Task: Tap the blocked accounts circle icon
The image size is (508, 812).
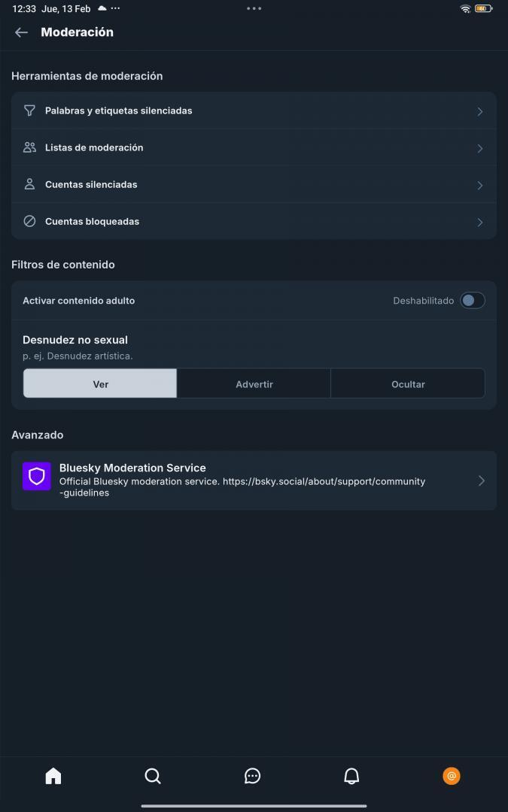Action: (x=29, y=222)
